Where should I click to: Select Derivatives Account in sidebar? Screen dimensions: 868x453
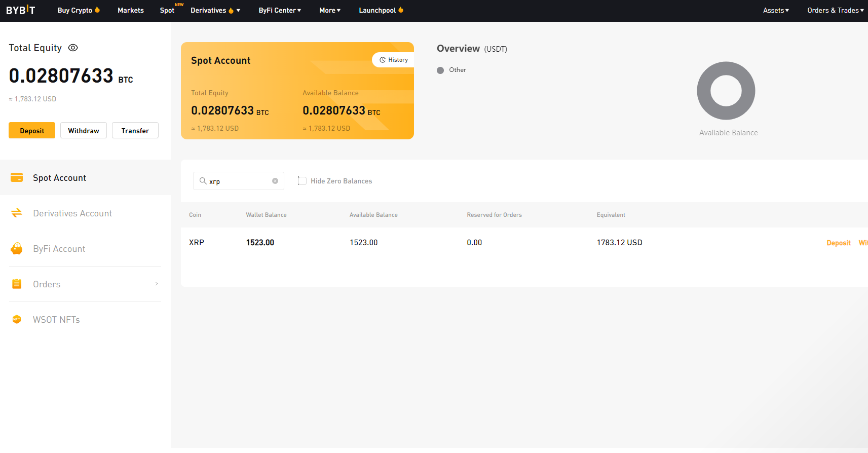[x=85, y=213]
